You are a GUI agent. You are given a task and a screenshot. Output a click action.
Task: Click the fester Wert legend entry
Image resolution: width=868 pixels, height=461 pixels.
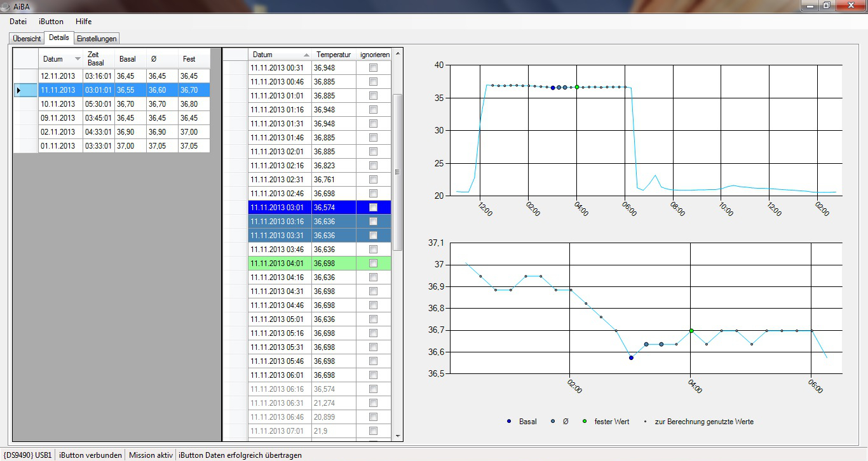point(605,422)
